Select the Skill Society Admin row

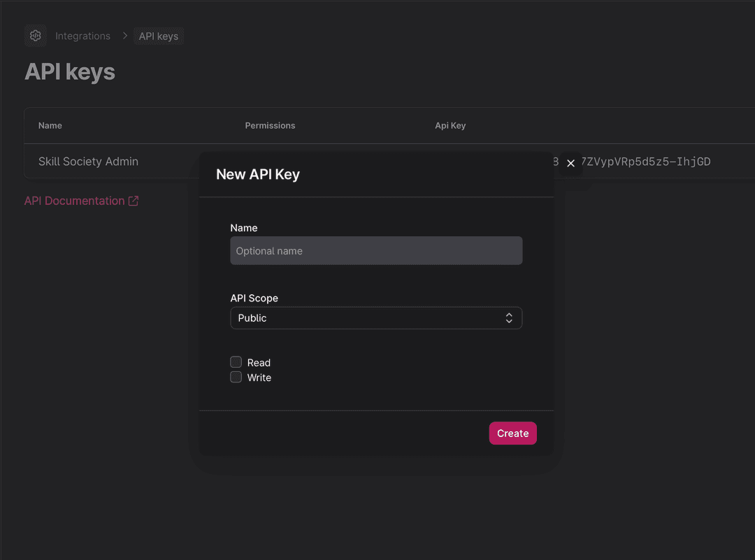click(x=88, y=161)
